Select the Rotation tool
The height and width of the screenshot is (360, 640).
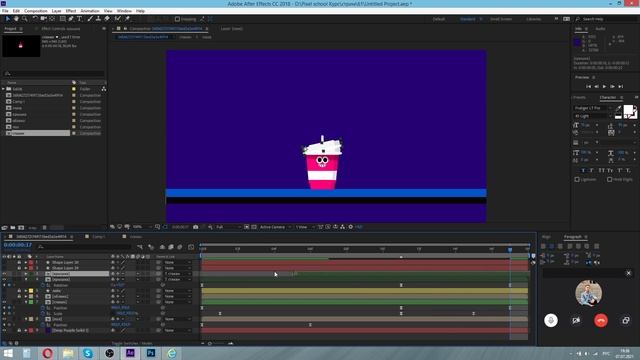[x=35, y=19]
